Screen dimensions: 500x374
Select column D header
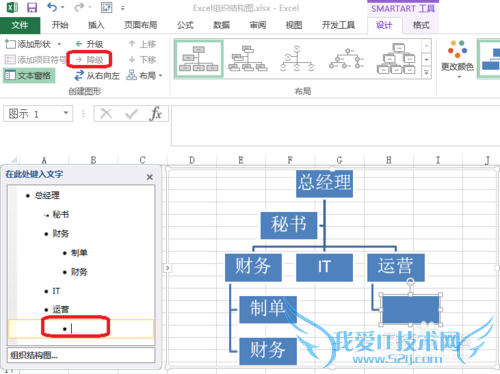coord(192,160)
